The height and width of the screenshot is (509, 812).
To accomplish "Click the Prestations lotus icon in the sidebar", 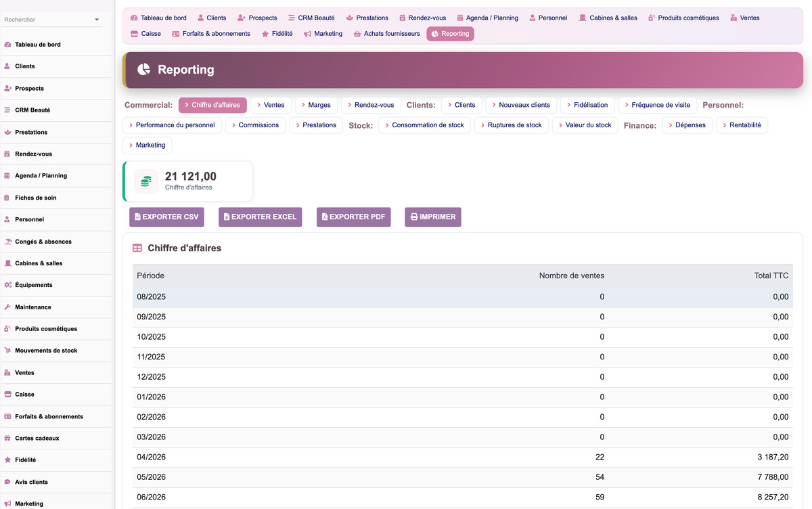I will click(7, 132).
